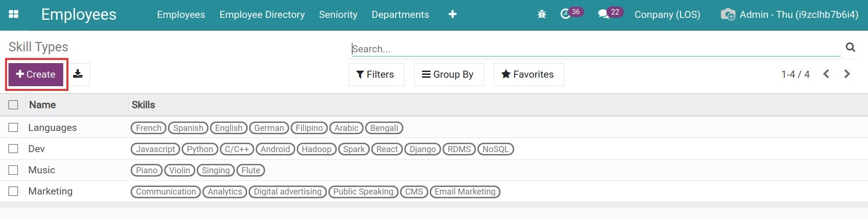Click the export download icon
This screenshot has height=219, width=868.
(78, 74)
